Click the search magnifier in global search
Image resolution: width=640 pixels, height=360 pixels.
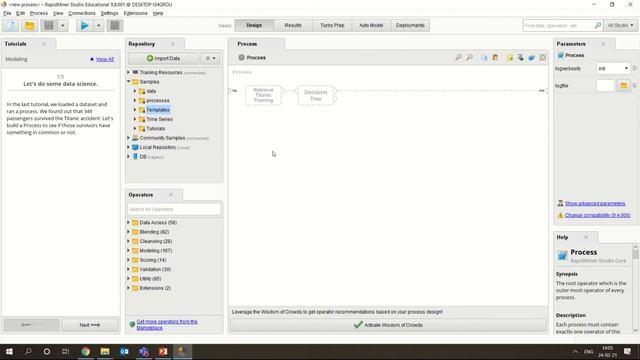pyautogui.click(x=598, y=25)
